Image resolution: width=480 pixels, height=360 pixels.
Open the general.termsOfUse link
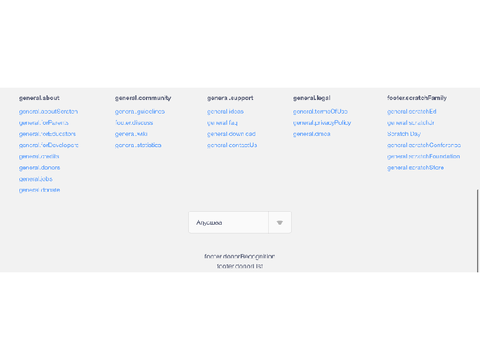point(320,112)
